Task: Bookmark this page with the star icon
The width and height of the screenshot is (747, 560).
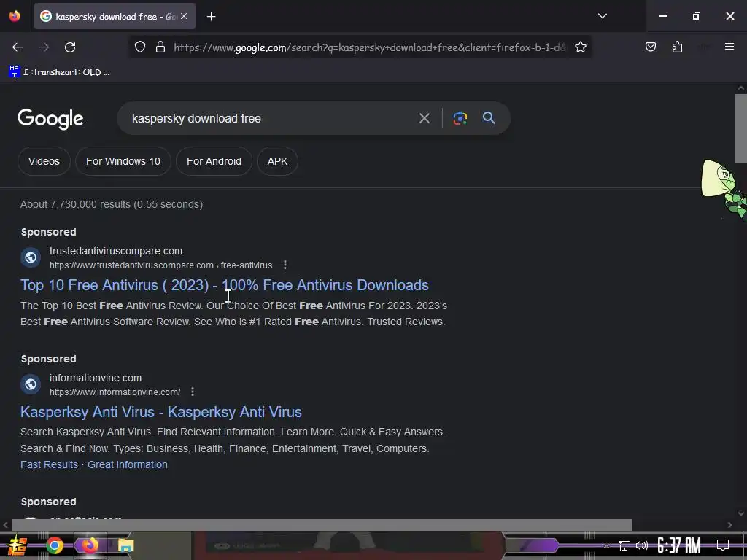Action: click(580, 47)
